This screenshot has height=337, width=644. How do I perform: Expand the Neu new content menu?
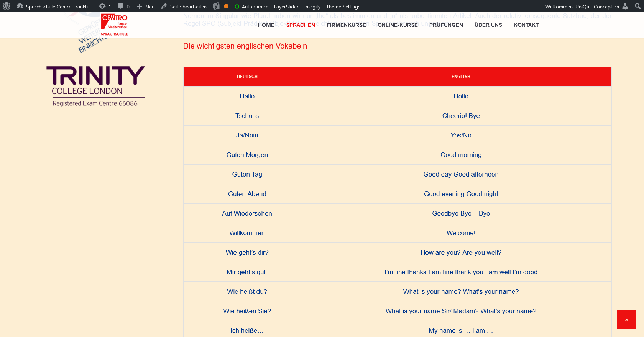point(146,7)
